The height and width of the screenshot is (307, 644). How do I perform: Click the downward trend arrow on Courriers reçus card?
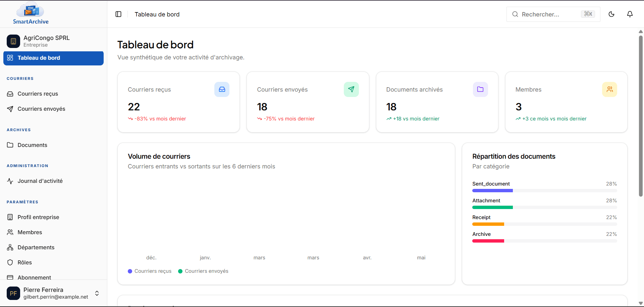point(130,119)
